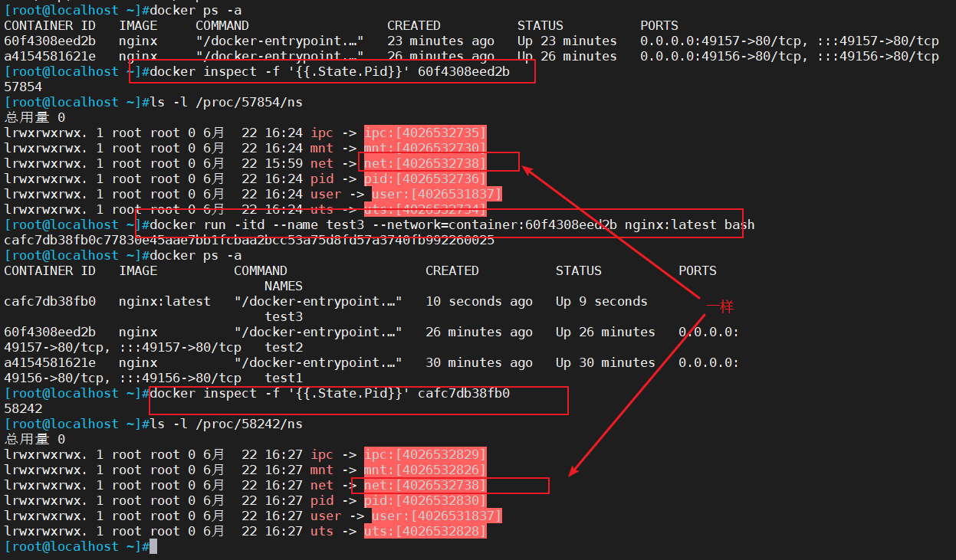The width and height of the screenshot is (956, 560).
Task: Click the red annotation text 一样
Action: [720, 307]
